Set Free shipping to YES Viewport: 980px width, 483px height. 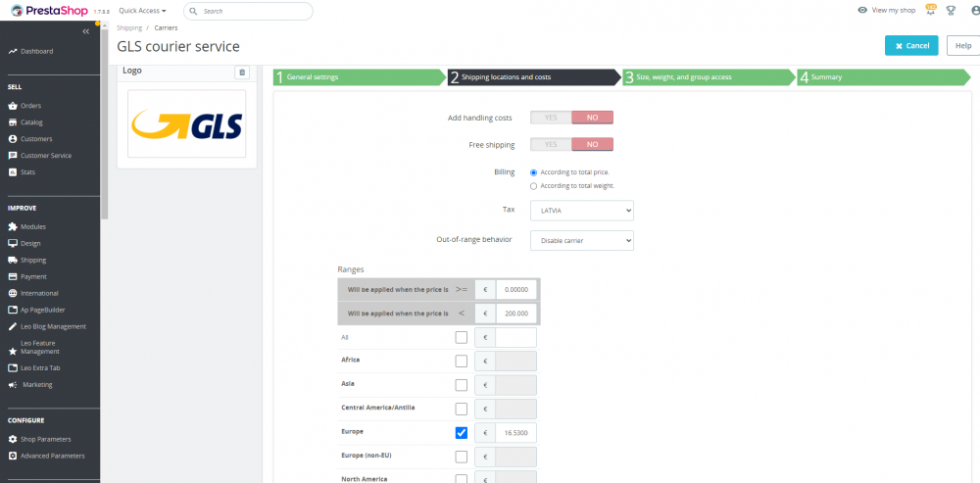[551, 144]
